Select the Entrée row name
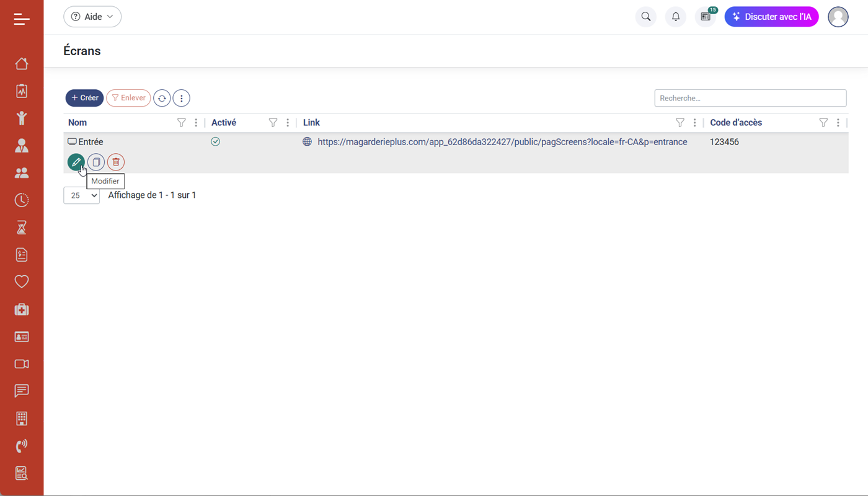 tap(91, 142)
